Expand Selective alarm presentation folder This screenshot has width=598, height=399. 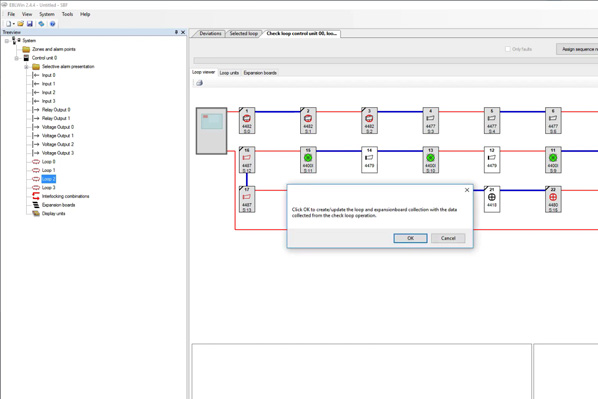26,67
